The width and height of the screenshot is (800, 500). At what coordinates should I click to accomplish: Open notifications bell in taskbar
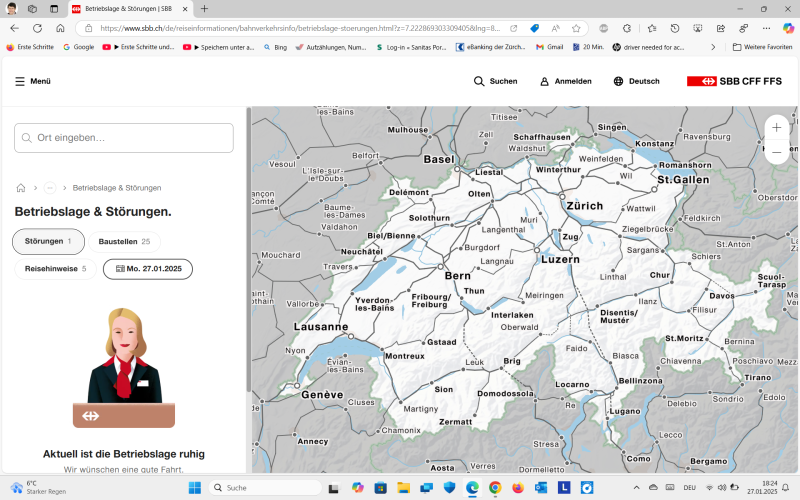click(x=786, y=488)
